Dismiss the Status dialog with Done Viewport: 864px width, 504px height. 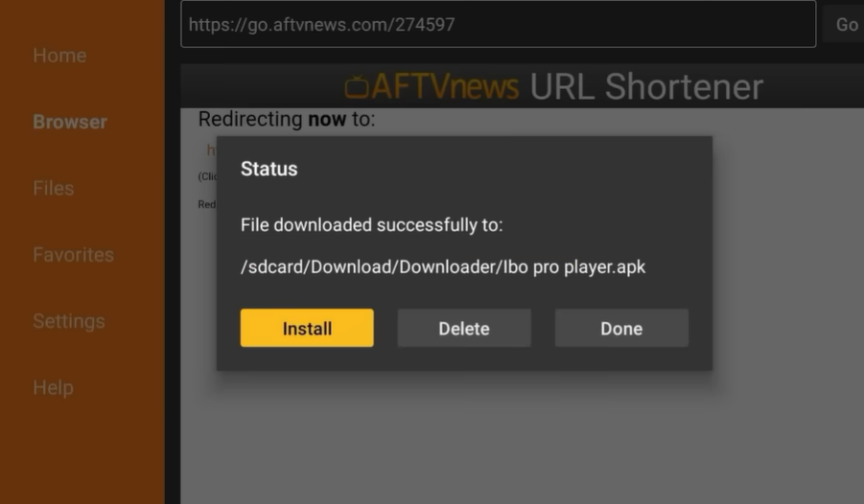pyautogui.click(x=621, y=328)
